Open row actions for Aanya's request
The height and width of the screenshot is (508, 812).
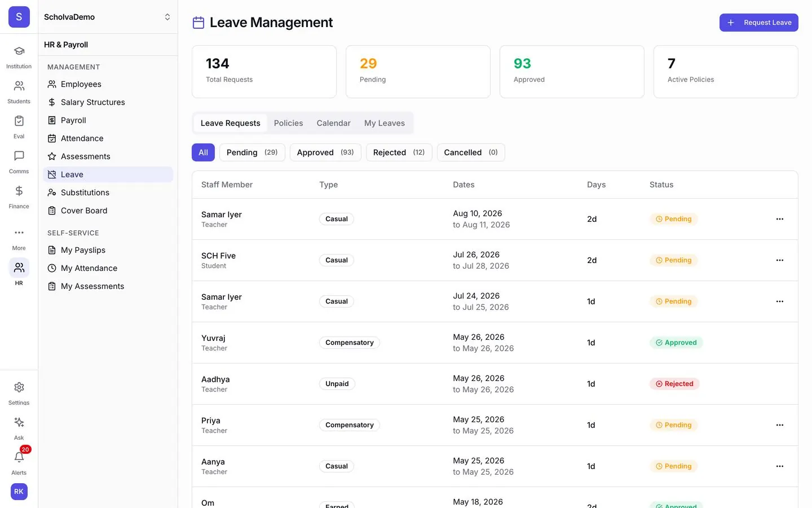tap(780, 466)
